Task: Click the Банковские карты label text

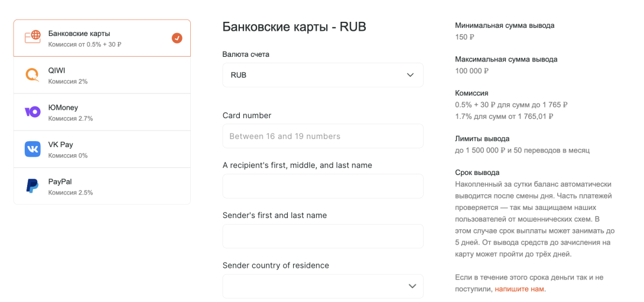Action: click(x=79, y=33)
